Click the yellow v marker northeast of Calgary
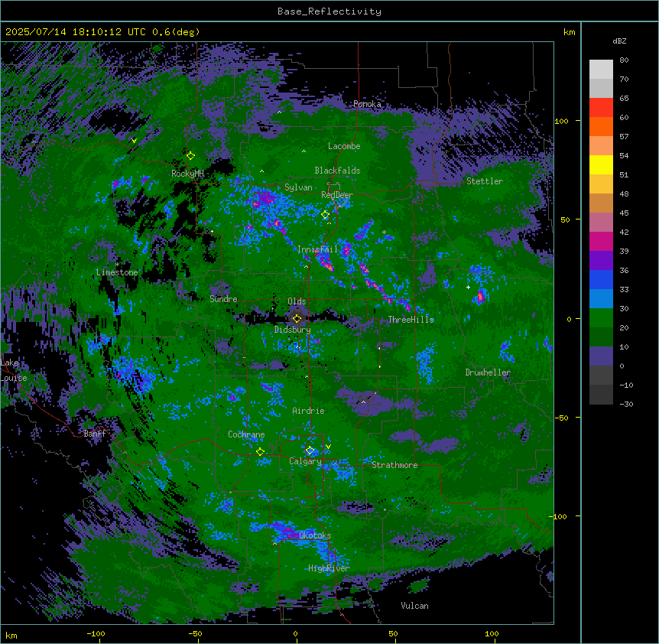659x644 pixels. [x=328, y=447]
